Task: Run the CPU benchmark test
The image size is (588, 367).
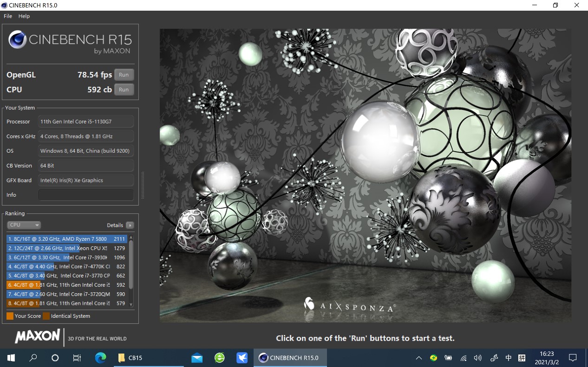Action: (124, 90)
